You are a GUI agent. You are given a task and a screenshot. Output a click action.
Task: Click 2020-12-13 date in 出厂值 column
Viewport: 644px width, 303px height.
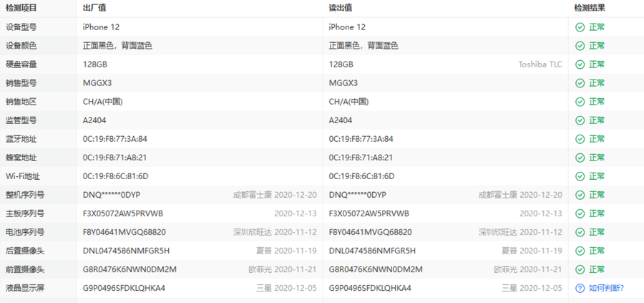click(x=296, y=213)
